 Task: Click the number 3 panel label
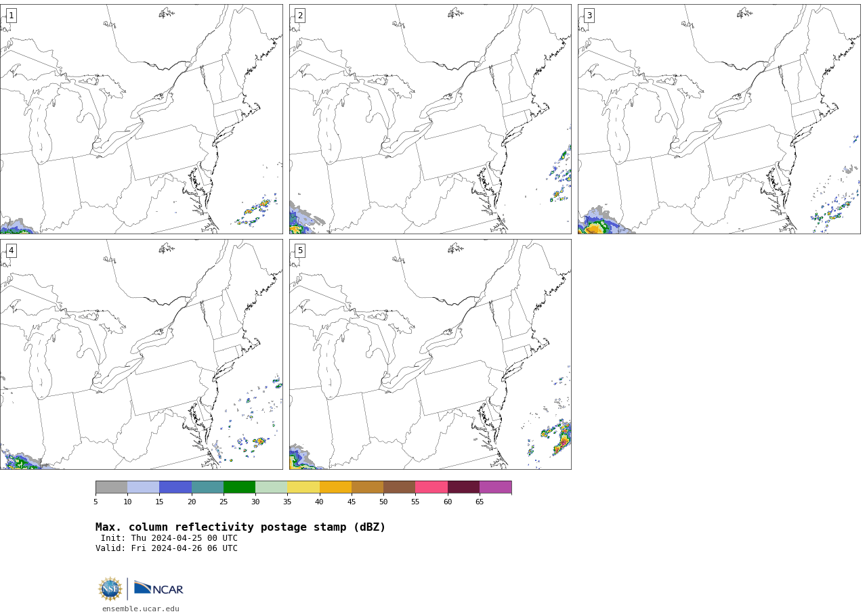coord(589,16)
